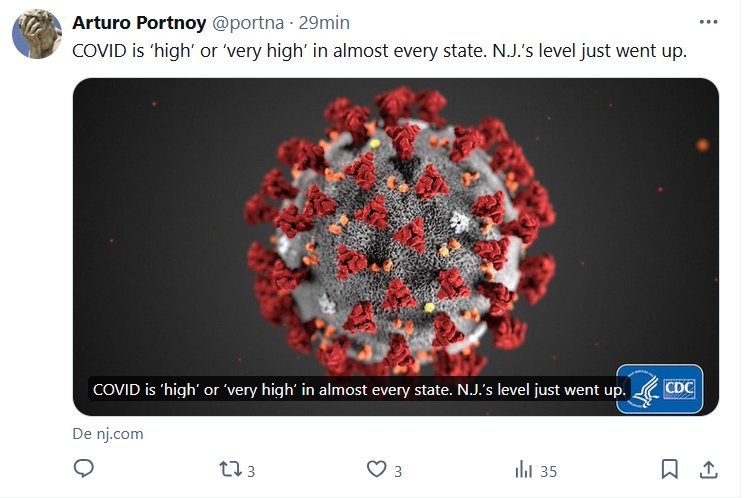Click the view count 35
Viewport: 748px width, 498px height.
547,471
